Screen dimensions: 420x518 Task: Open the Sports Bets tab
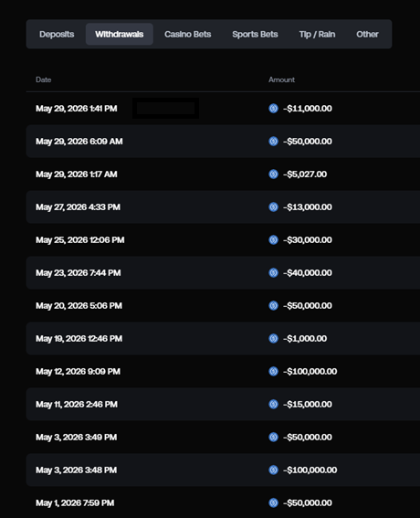tap(255, 35)
